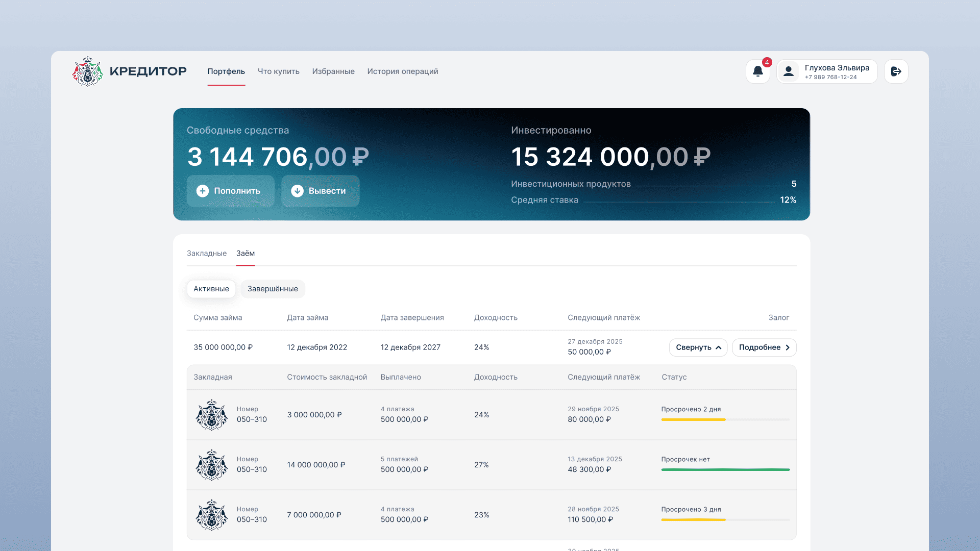Image resolution: width=980 pixels, height=551 pixels.
Task: Click the logout arrow icon
Action: tap(896, 71)
